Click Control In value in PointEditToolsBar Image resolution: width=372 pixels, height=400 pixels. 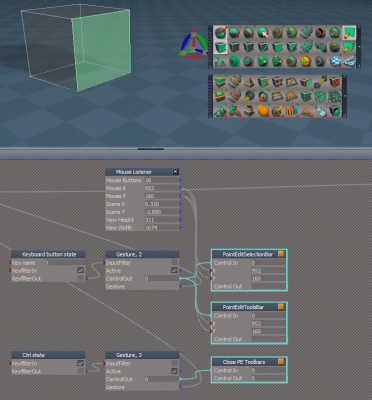tap(268, 315)
